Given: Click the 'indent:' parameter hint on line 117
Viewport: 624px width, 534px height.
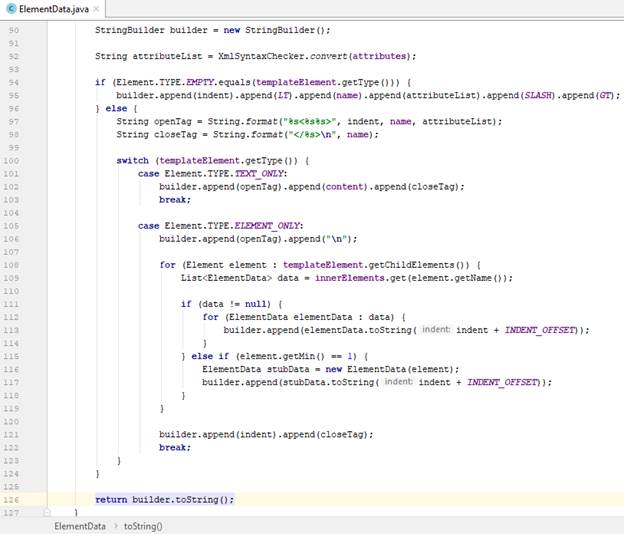Looking at the screenshot, I should pyautogui.click(x=398, y=382).
